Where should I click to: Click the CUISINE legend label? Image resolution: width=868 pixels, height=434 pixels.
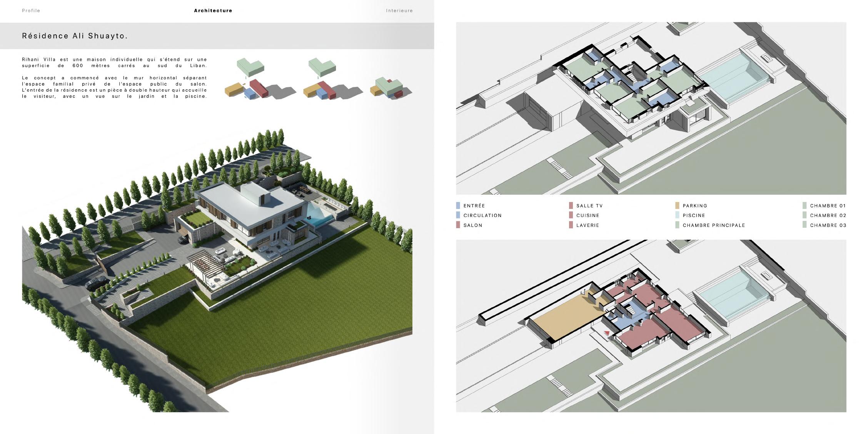[x=588, y=215]
